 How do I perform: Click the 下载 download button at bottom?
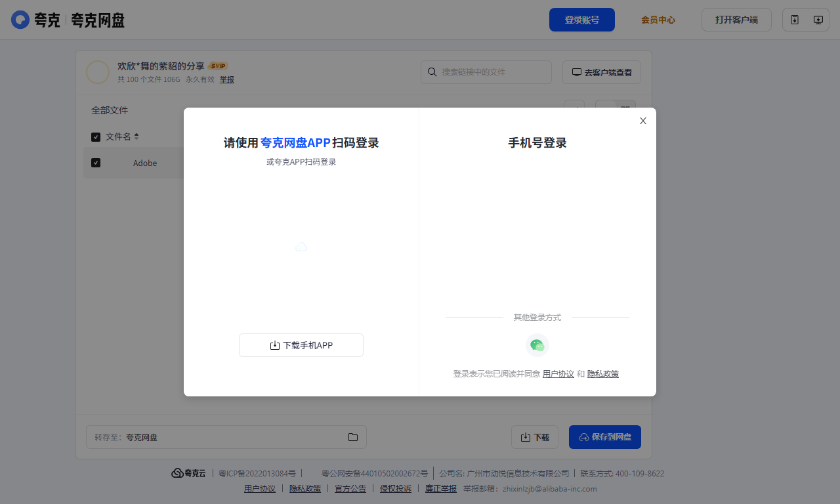[x=535, y=437]
